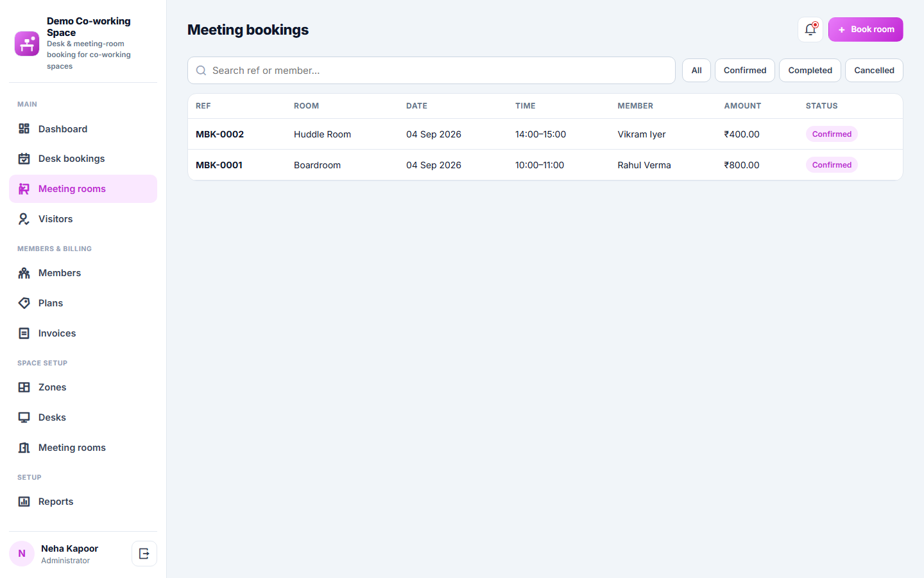Click the Desks monitor icon

[24, 417]
